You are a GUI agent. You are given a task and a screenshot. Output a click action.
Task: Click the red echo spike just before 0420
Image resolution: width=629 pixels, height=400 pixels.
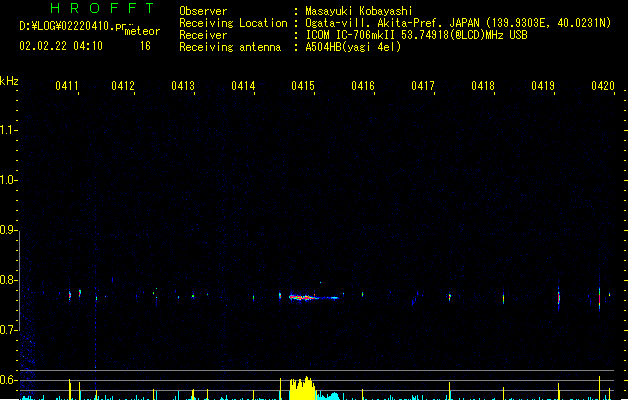click(599, 298)
